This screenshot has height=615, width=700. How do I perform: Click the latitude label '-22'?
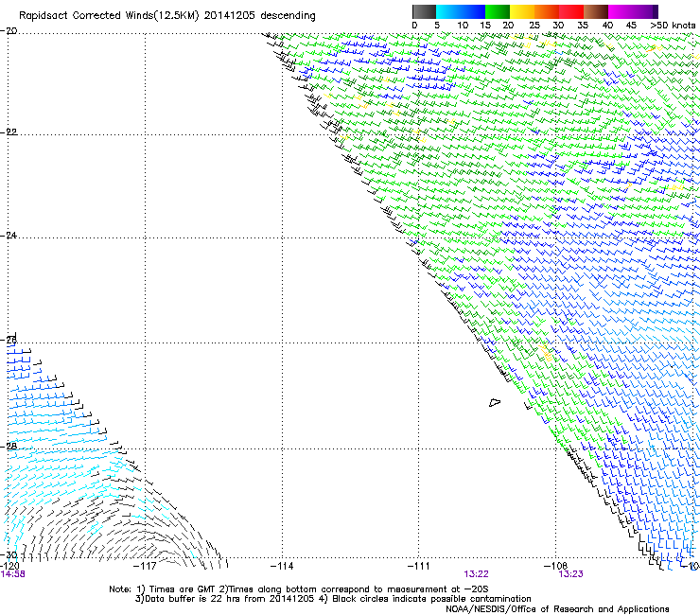tap(9, 132)
